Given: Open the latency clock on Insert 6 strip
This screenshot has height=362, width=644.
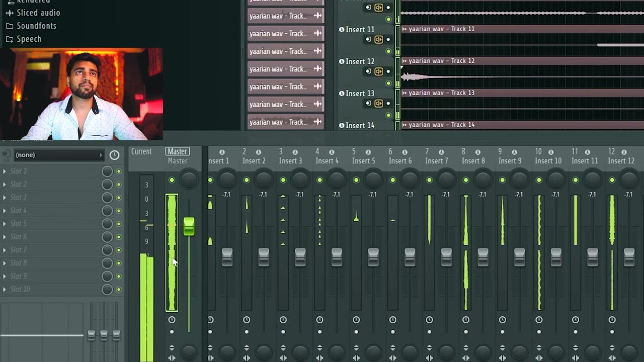Looking at the screenshot, I should pos(393,320).
